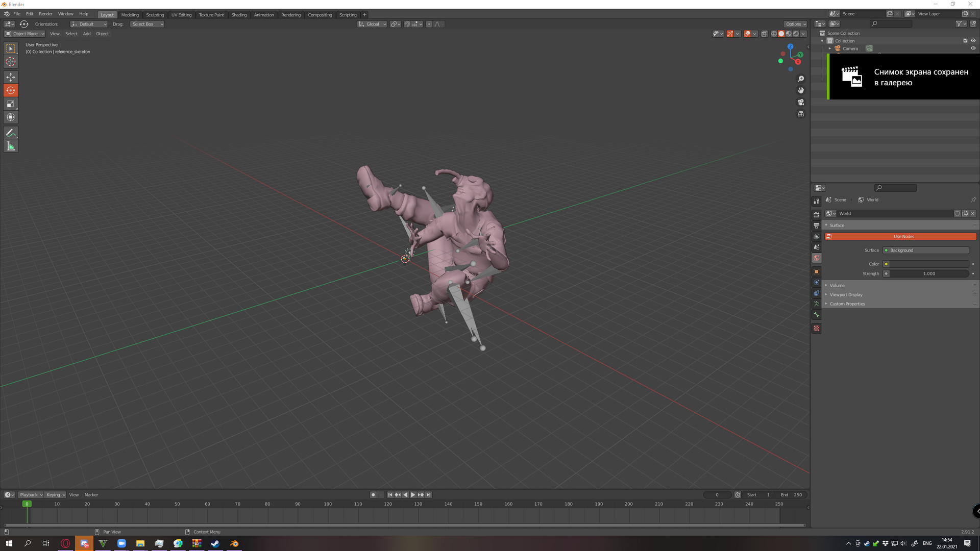Hide Camera with its eye icon

tap(973, 48)
